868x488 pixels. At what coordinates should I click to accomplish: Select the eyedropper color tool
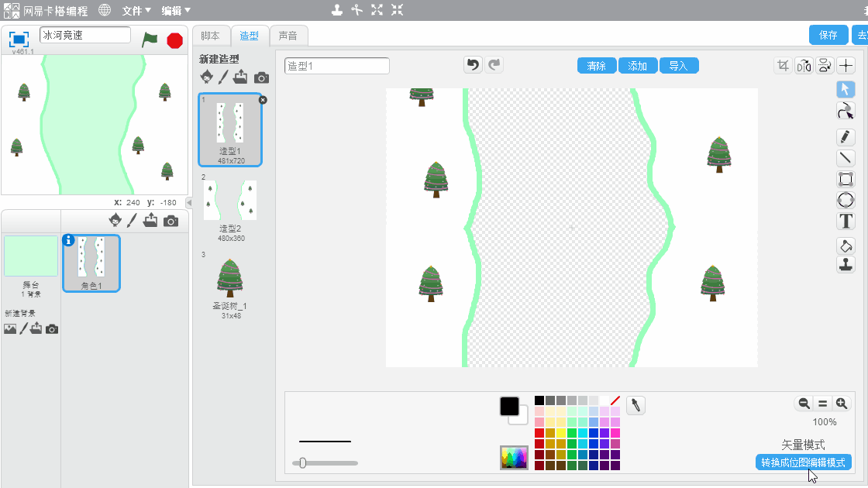click(635, 406)
